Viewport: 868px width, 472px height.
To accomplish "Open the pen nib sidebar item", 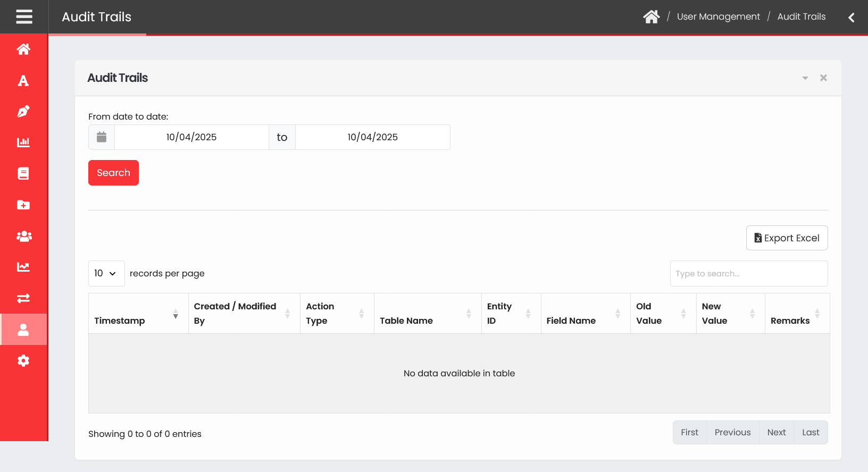I will (x=23, y=112).
